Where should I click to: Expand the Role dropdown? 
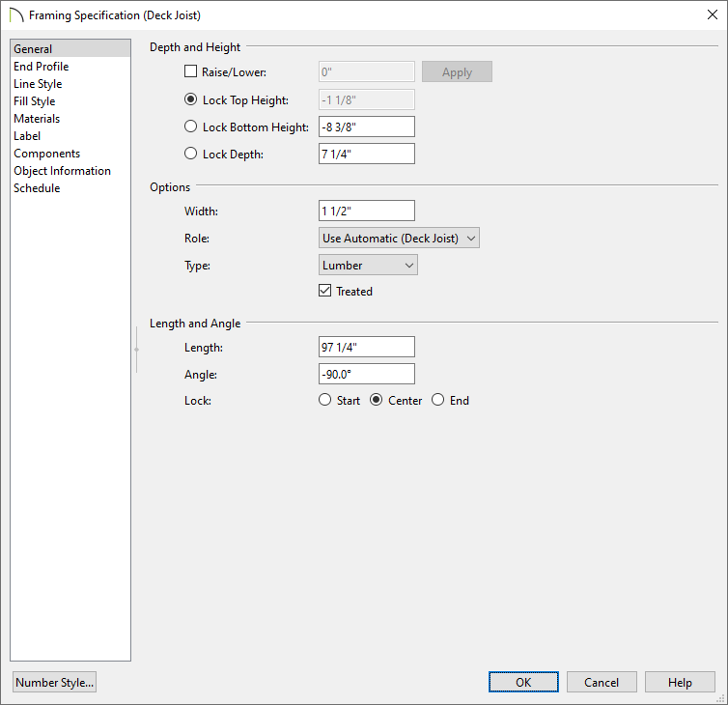[x=399, y=238]
